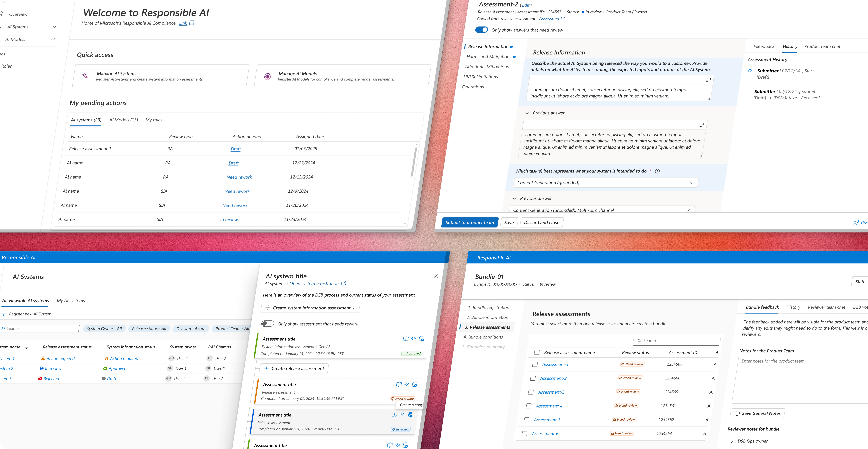Image resolution: width=868 pixels, height=449 pixels.
Task: Open the Feedback tab in Assessment-2
Action: pyautogui.click(x=764, y=46)
